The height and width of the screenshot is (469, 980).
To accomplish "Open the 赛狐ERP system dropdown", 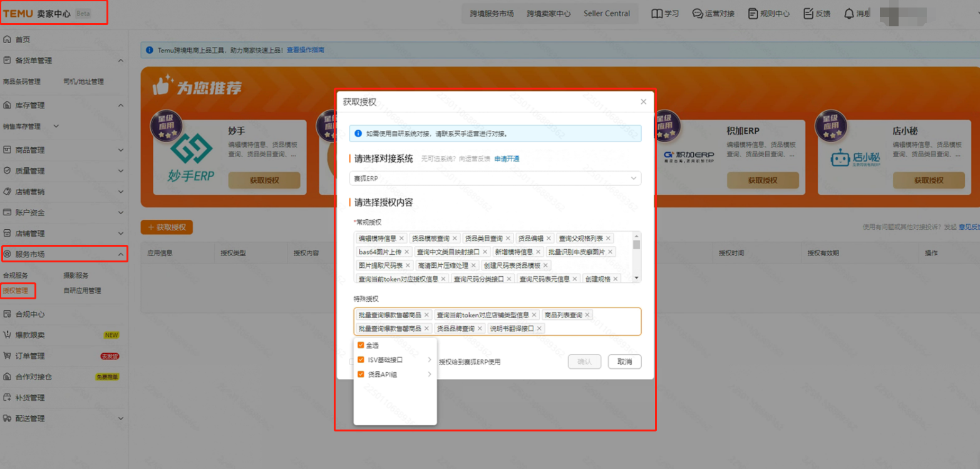I will pyautogui.click(x=495, y=178).
